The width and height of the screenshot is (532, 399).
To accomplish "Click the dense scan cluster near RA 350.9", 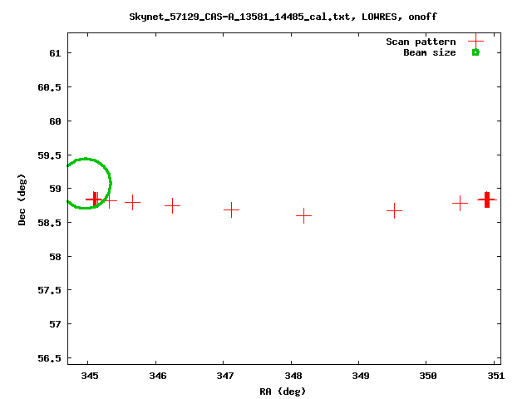I will [x=487, y=199].
